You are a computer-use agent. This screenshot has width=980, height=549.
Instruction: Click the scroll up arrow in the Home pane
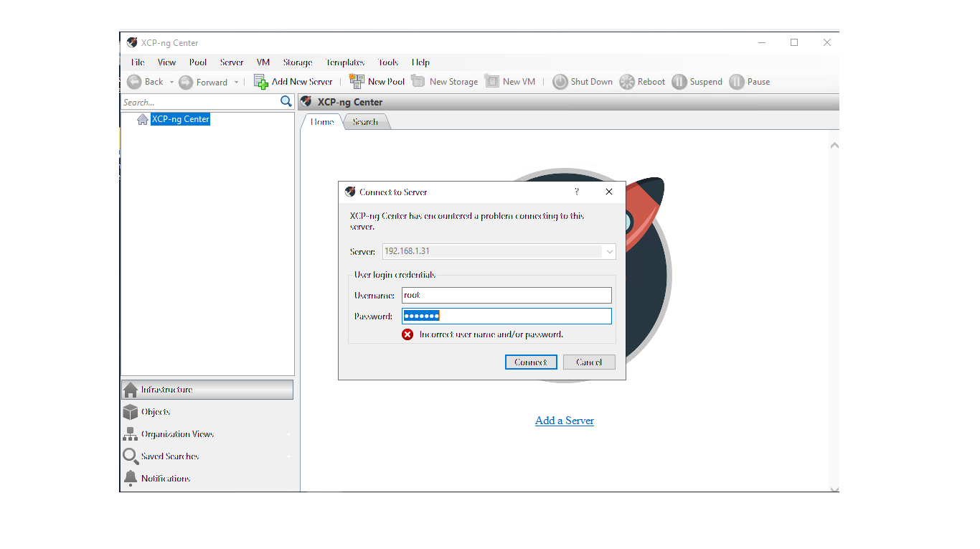[x=834, y=146]
